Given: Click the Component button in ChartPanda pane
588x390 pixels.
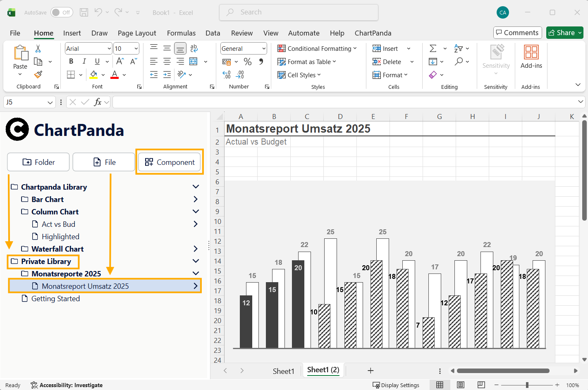Looking at the screenshot, I should pos(170,162).
